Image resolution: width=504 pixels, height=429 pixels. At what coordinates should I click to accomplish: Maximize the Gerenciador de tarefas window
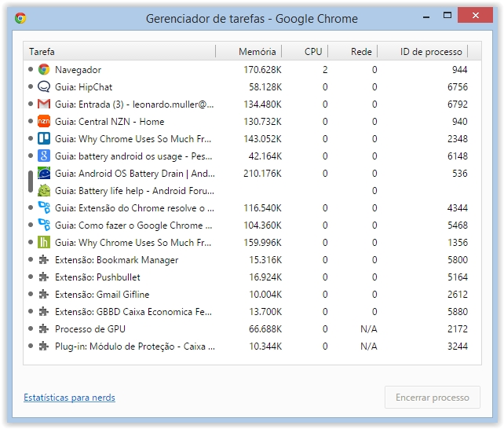pos(447,15)
